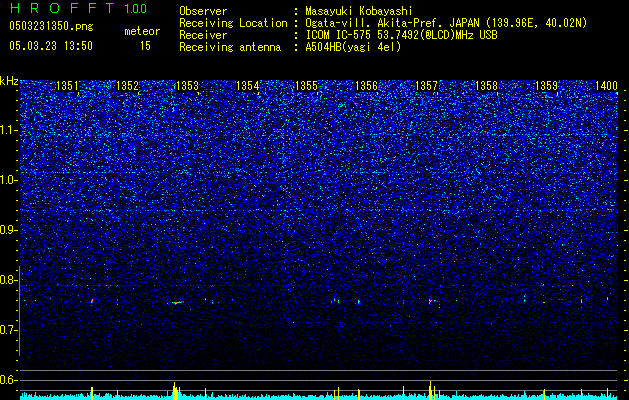Click the observer name Masayuki Kobayashi
The image size is (629, 400).
[359, 11]
